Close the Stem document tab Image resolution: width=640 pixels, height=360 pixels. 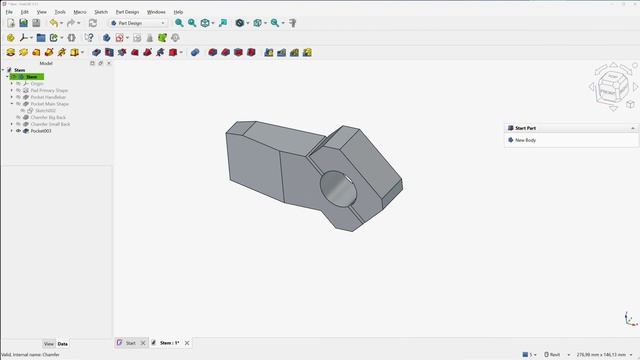187,343
